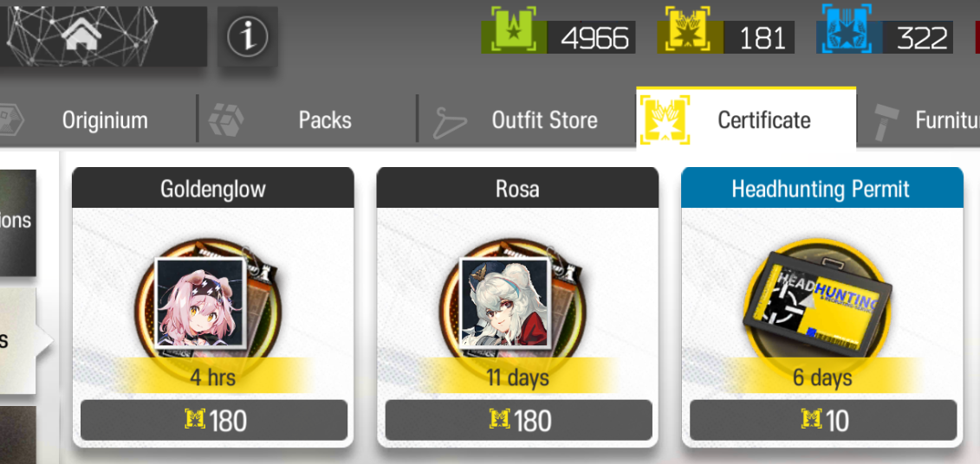Tap the green certificate currency icon

(514, 30)
